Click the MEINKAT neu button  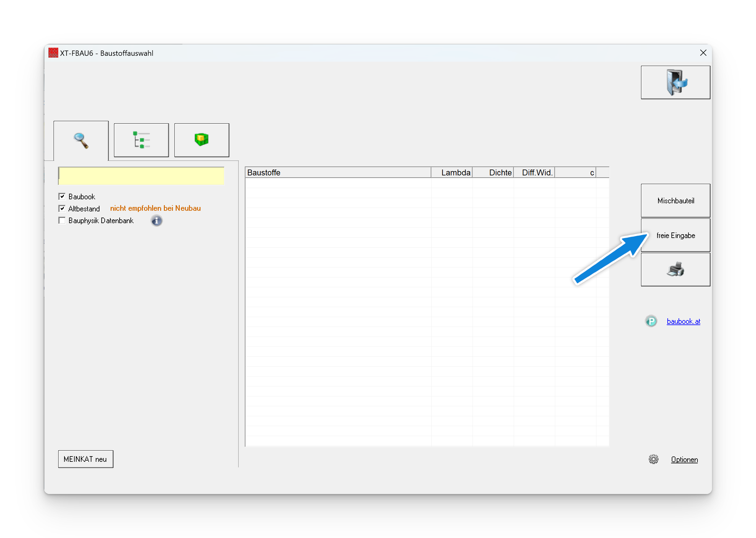86,459
